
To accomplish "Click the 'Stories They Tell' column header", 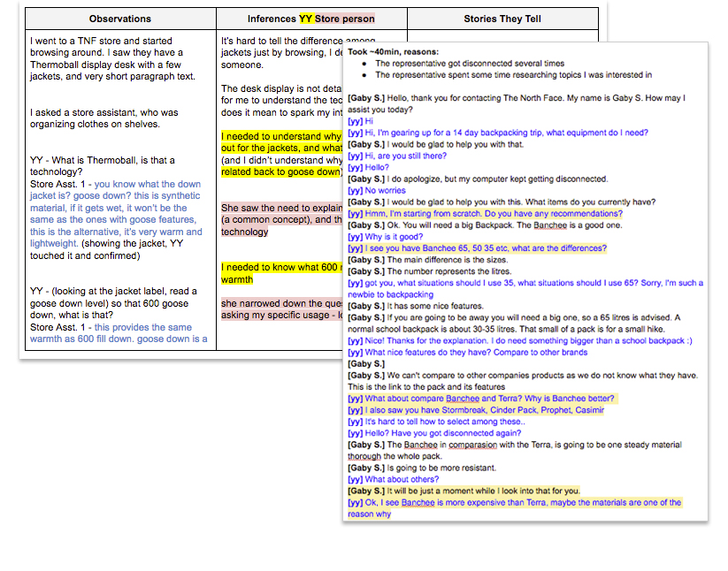I will click(x=502, y=19).
